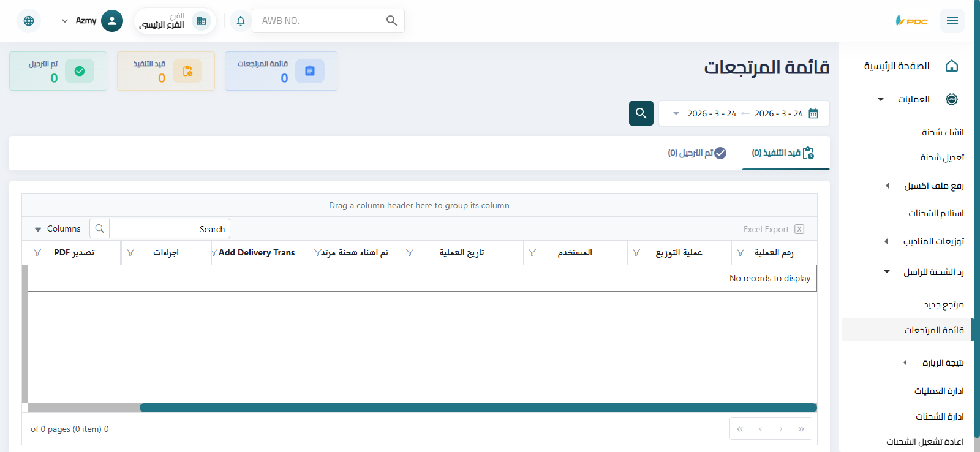Screen dimensions: 980x452
Task: Click the main branch building icon
Action: pos(201,21)
